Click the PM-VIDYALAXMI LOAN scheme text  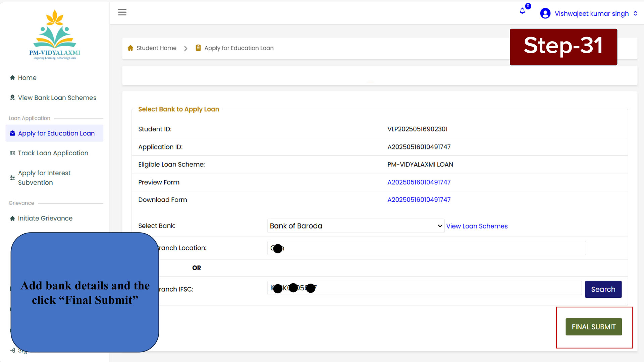click(x=420, y=165)
